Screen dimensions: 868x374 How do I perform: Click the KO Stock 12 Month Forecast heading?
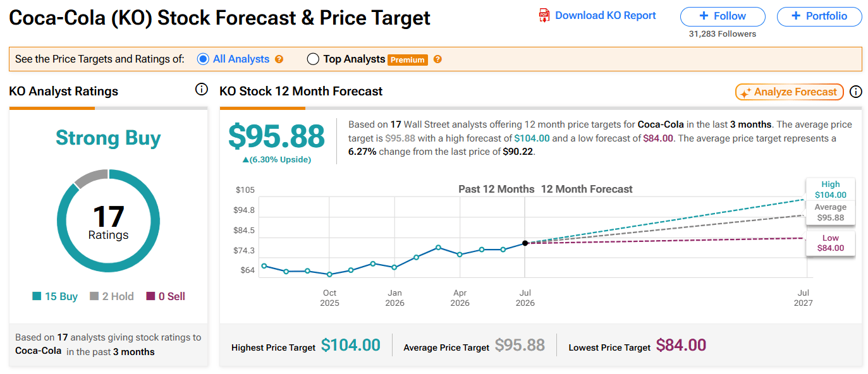pos(301,91)
